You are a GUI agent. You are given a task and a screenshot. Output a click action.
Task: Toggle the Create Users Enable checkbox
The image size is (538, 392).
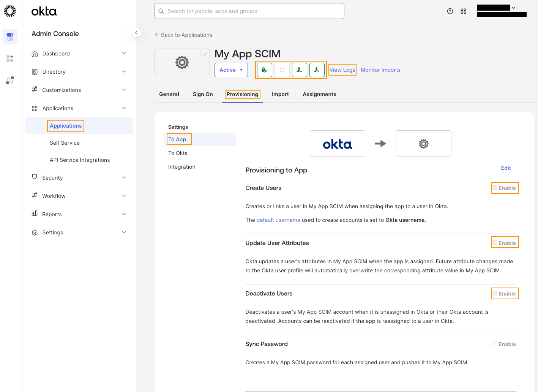(x=495, y=188)
